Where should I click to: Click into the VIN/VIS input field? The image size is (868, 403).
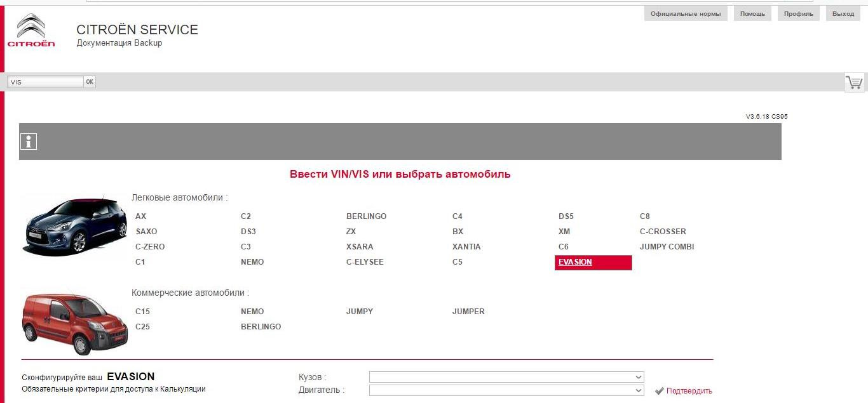point(45,82)
